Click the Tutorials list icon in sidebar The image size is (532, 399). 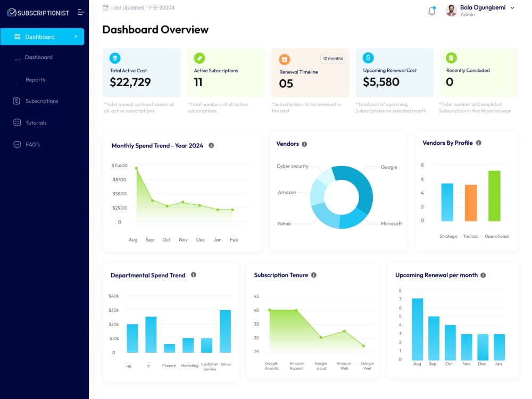(17, 122)
